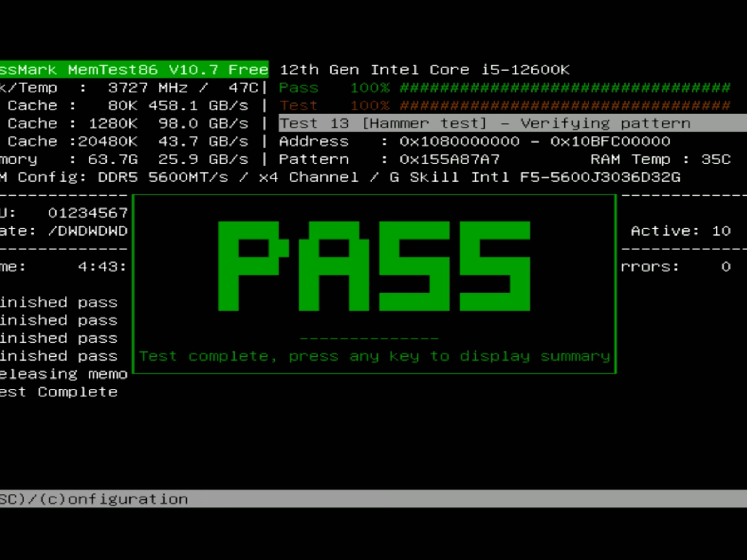Click the elapsed time 4:43 value
Viewport: 747px width, 560px height.
[101, 267]
